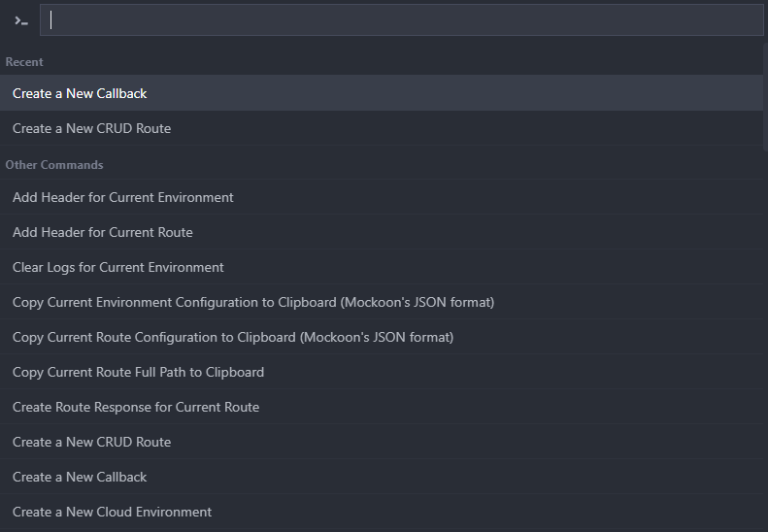Click the Recent section header
The image size is (768, 532).
point(24,62)
